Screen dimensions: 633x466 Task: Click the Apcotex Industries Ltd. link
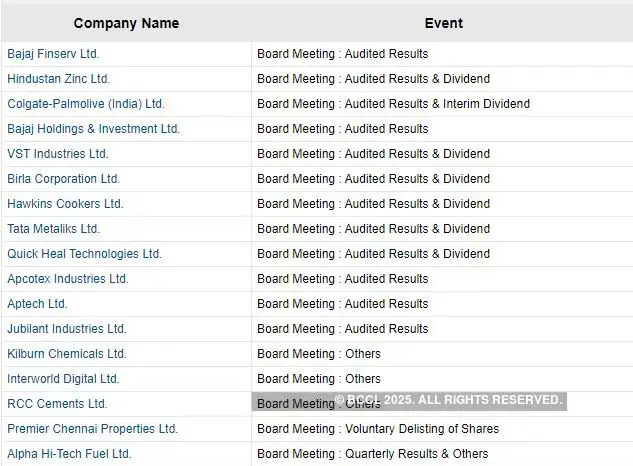(x=67, y=279)
